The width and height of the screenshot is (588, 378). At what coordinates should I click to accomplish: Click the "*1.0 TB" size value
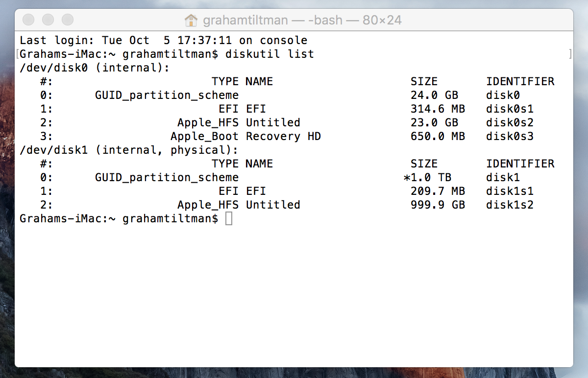tap(427, 177)
